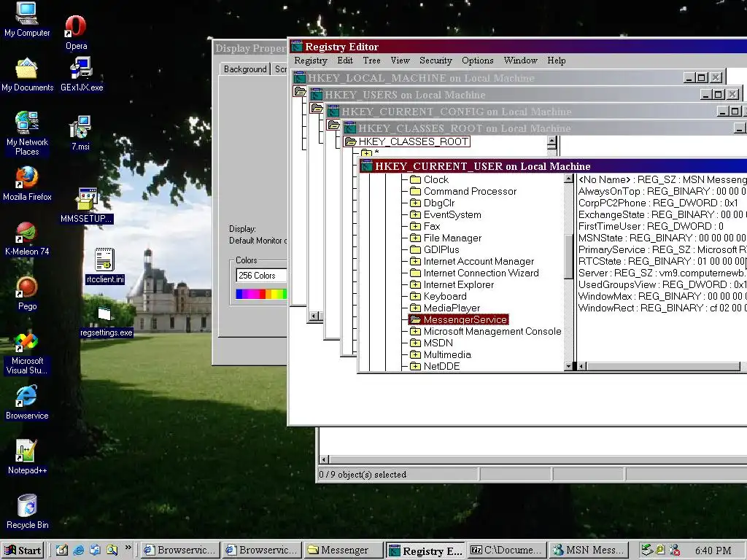Open the Security menu
Image resolution: width=747 pixels, height=560 pixels.
coord(436,61)
